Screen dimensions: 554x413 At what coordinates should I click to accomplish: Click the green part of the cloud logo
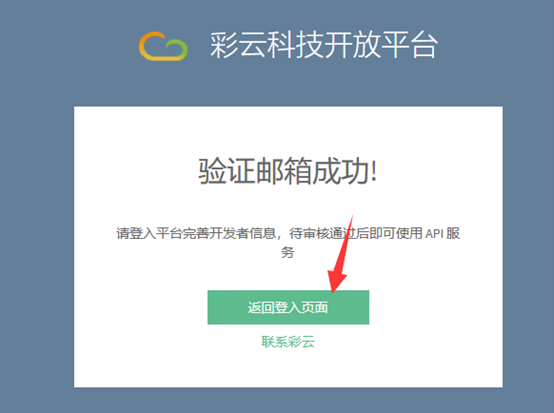(x=177, y=49)
